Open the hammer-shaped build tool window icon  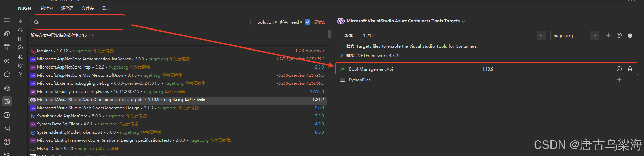tap(7, 47)
